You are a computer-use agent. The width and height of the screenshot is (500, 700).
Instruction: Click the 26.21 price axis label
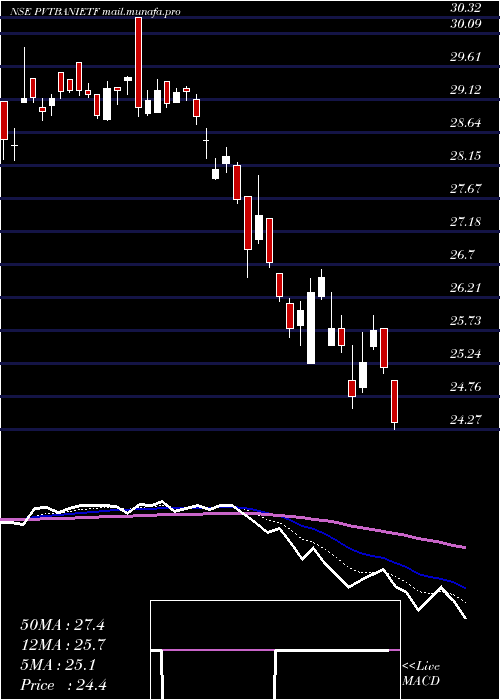coord(466,288)
